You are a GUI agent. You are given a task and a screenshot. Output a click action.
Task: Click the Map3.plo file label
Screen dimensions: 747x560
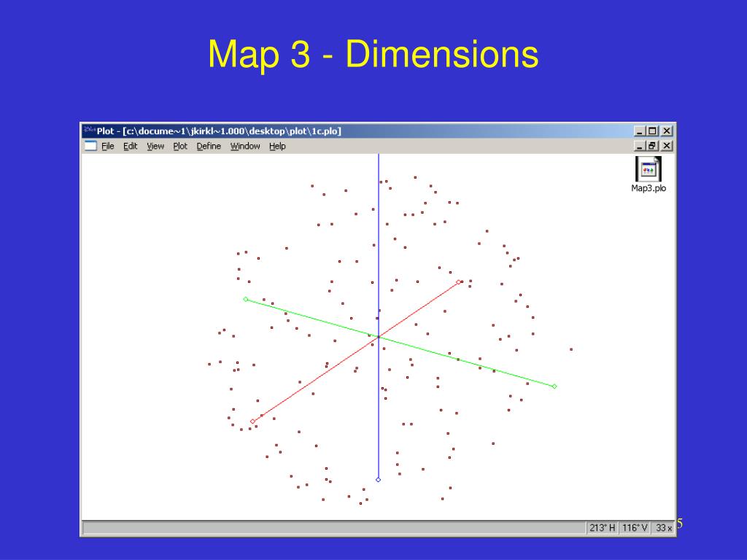649,188
